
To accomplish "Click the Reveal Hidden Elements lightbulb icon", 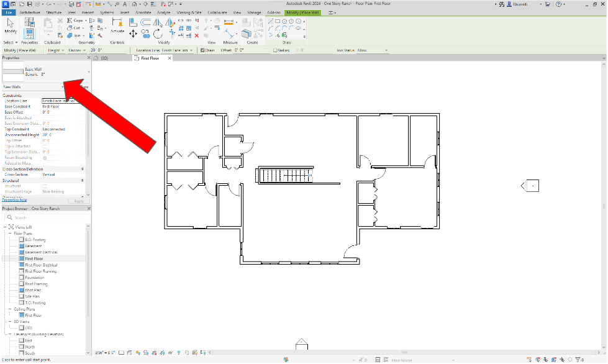I will (x=178, y=353).
